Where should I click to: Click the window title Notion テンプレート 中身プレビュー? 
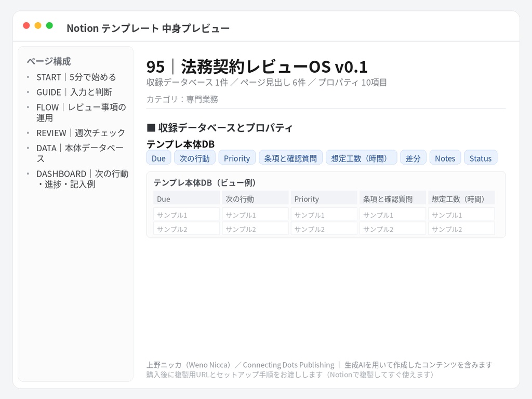(148, 28)
